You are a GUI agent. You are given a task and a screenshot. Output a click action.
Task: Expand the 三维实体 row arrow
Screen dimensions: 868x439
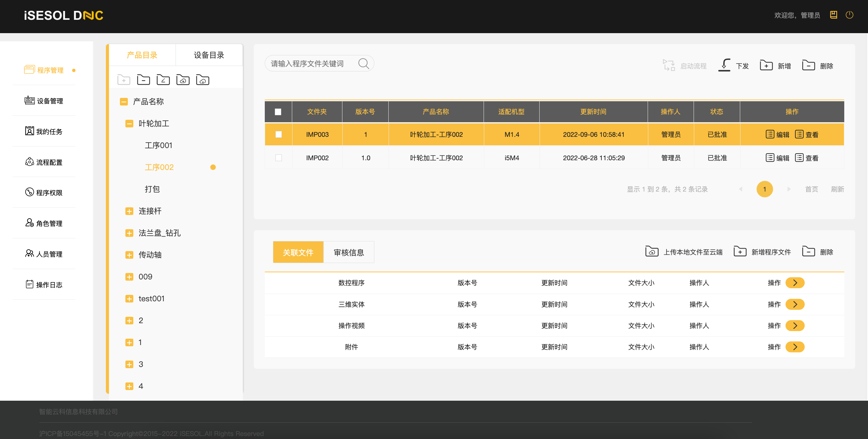pyautogui.click(x=795, y=304)
